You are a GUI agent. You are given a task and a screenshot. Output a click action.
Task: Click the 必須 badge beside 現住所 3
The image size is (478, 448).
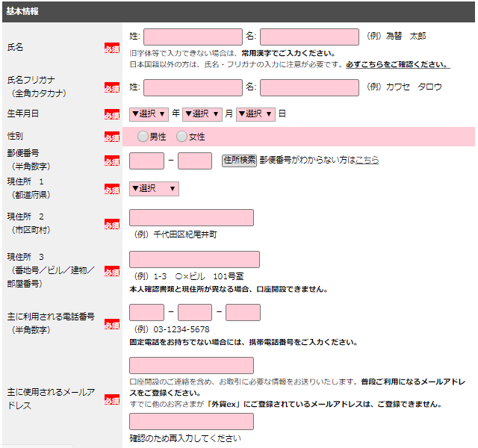click(112, 271)
